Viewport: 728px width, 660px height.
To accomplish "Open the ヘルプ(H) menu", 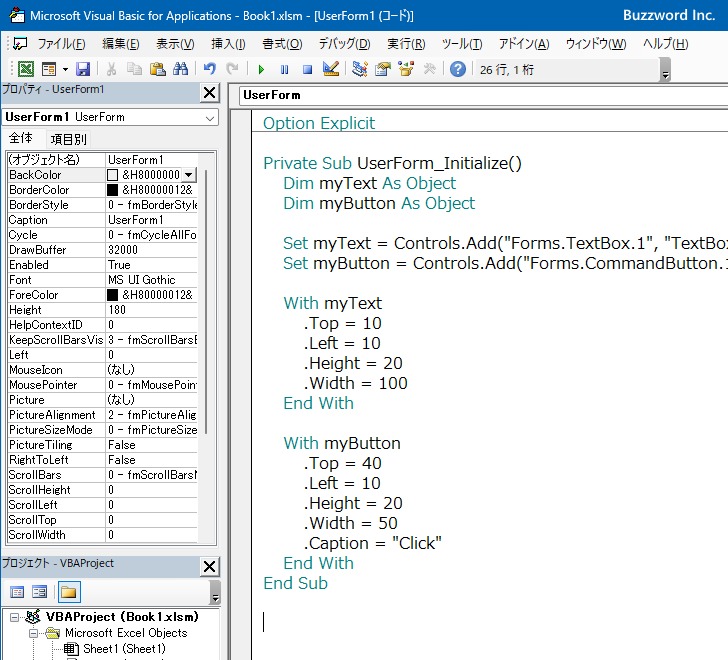I will [x=665, y=44].
